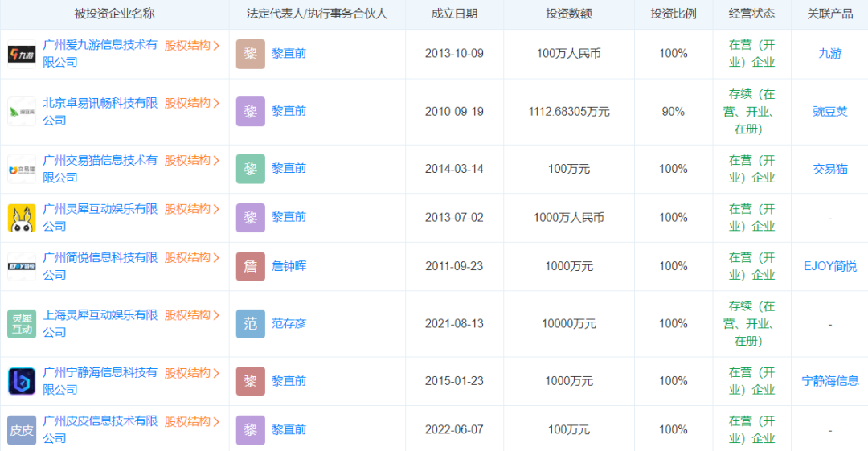The image size is (868, 451).
Task: Click the 范 avatar for 范存彦
Action: coord(250,323)
